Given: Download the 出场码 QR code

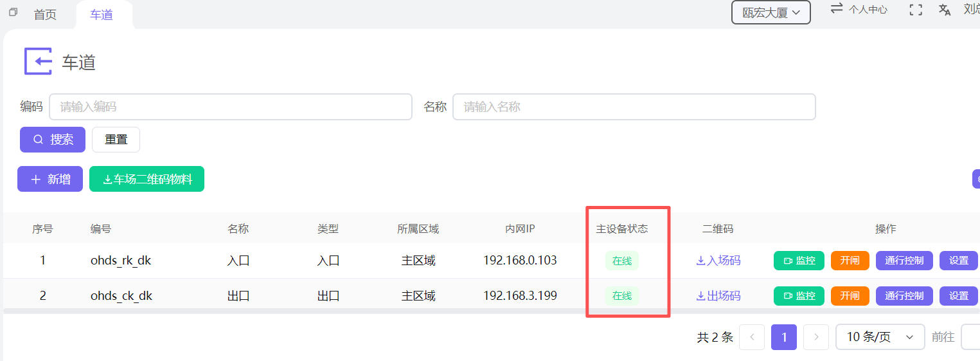Looking at the screenshot, I should [x=718, y=296].
